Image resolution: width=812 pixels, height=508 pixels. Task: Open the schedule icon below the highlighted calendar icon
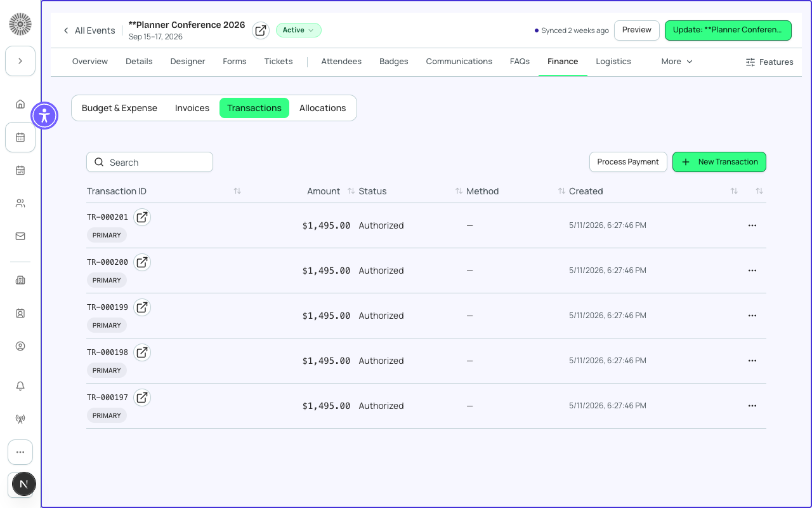pyautogui.click(x=20, y=170)
